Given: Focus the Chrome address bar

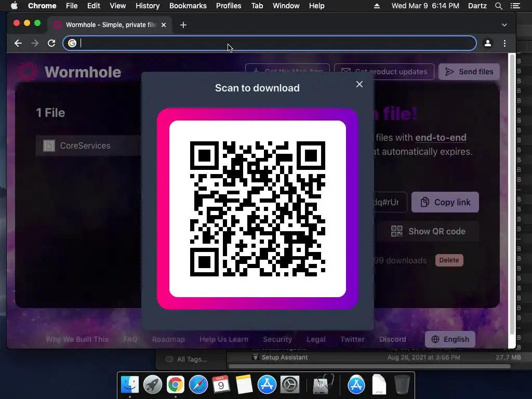Looking at the screenshot, I should 270,43.
